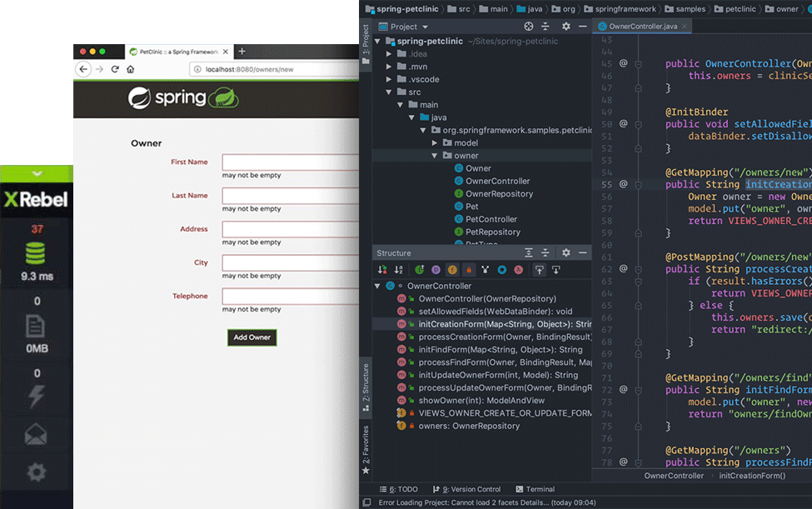This screenshot has width=812, height=509.
Task: Collapse spring-petclinic root node
Action: 377,41
